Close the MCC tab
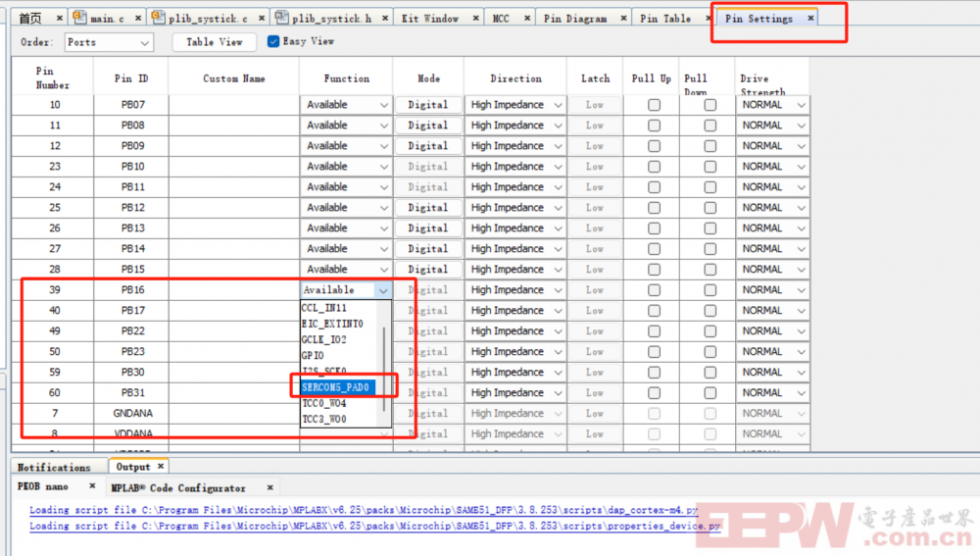This screenshot has height=556, width=980. (x=527, y=18)
